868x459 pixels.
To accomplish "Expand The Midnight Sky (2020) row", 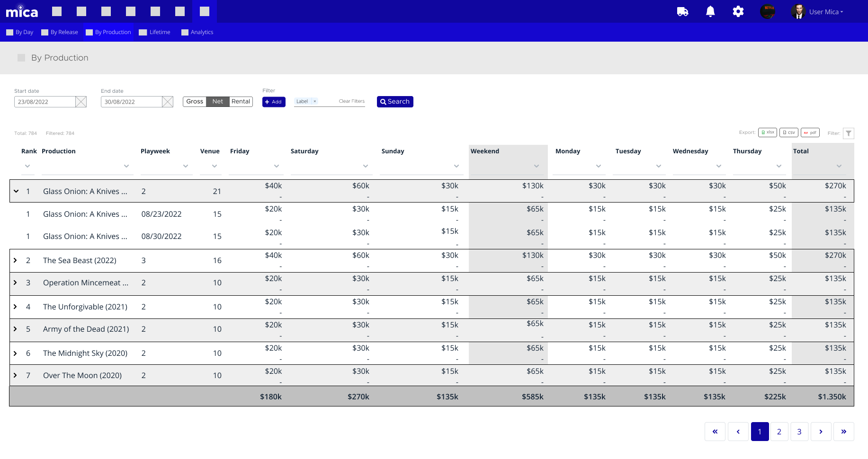I will coord(15,353).
